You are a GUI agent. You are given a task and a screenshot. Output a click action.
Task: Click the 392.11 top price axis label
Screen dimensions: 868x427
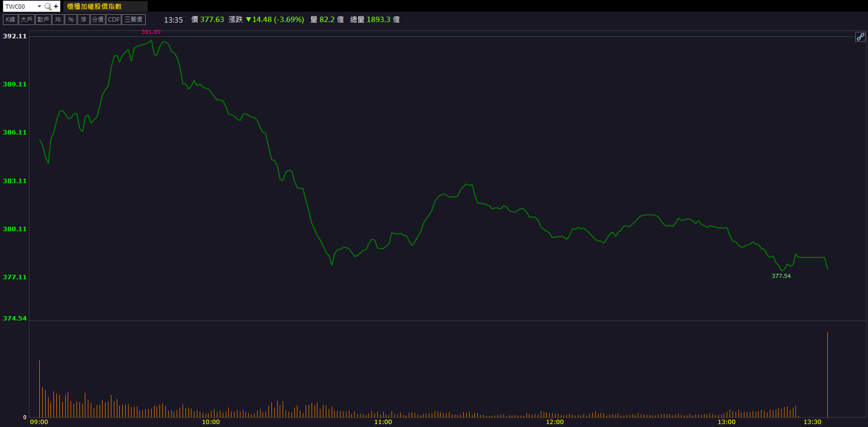click(15, 36)
